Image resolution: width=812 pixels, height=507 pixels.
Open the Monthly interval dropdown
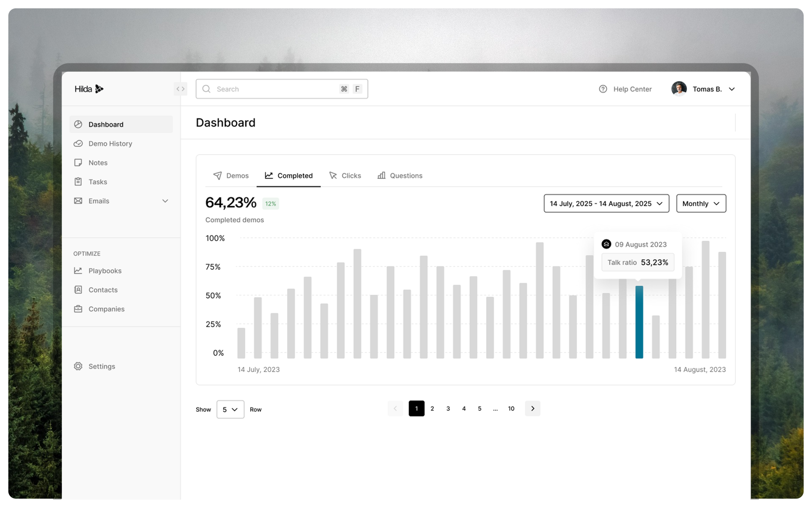[701, 203]
